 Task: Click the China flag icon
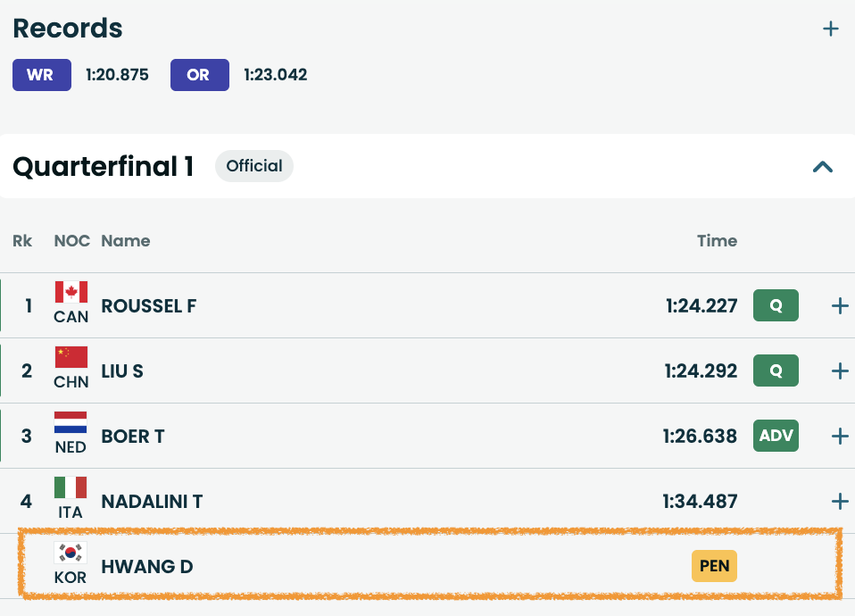[x=71, y=357]
